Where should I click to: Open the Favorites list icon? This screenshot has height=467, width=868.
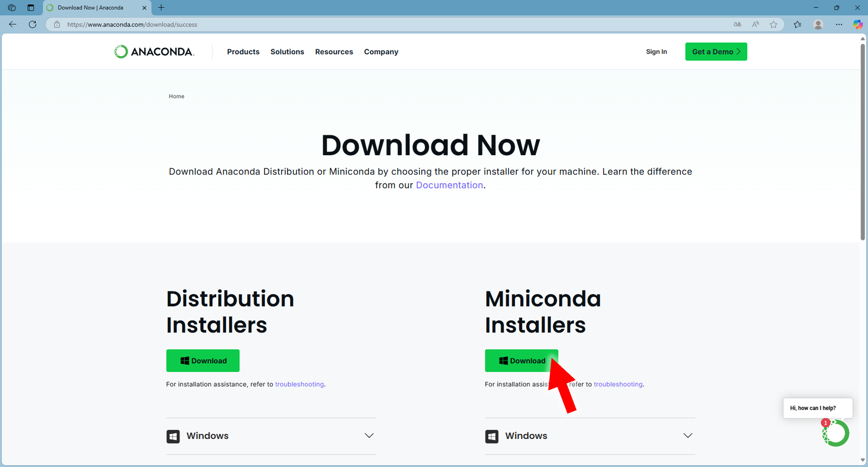[x=797, y=25]
